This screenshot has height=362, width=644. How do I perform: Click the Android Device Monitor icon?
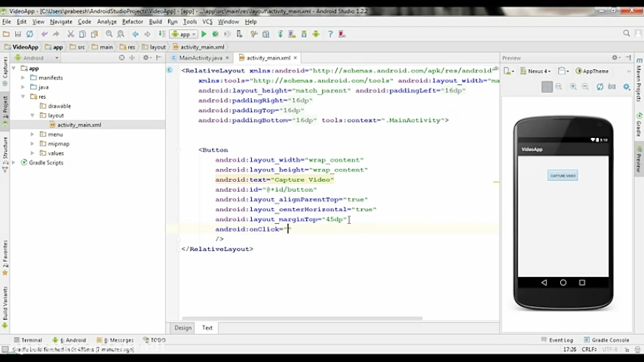[316, 34]
